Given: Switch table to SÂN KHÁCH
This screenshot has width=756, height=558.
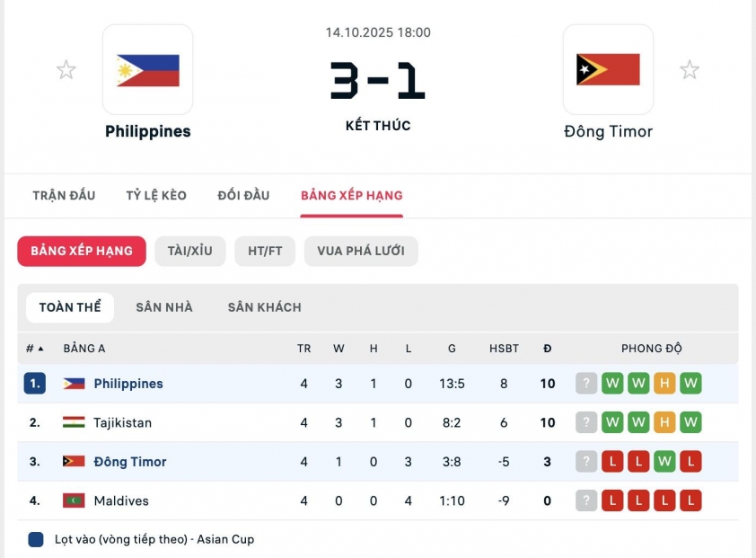Looking at the screenshot, I should tap(264, 307).
